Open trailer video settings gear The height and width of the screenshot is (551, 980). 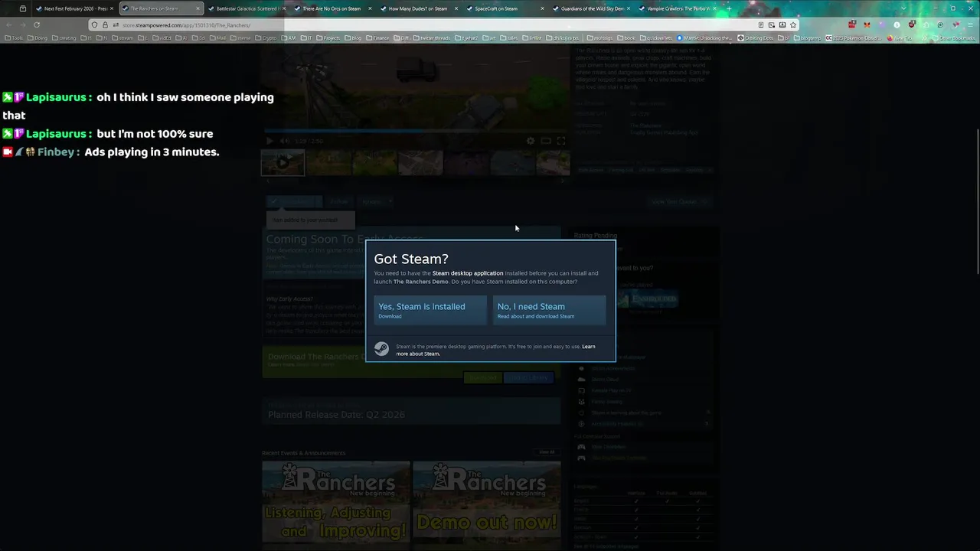(530, 141)
